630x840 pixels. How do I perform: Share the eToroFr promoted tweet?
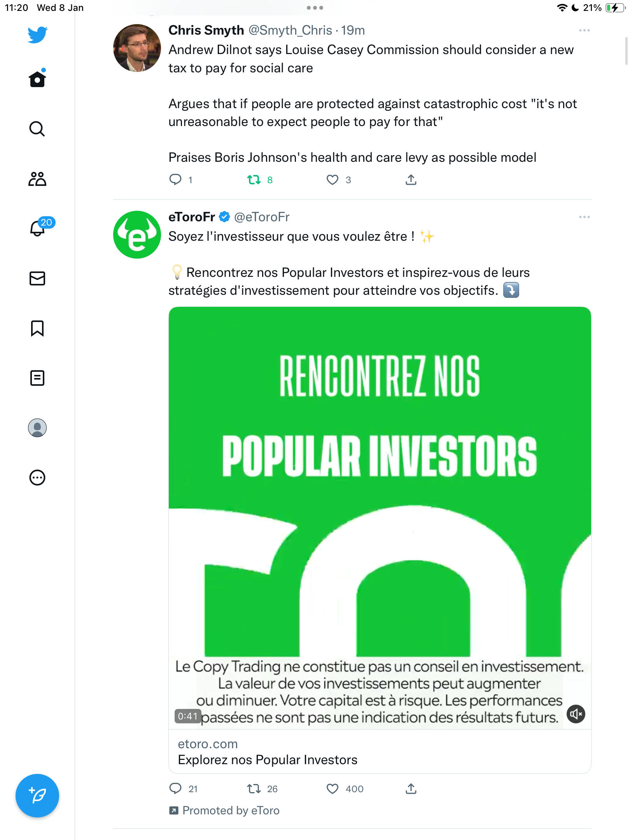(x=411, y=789)
